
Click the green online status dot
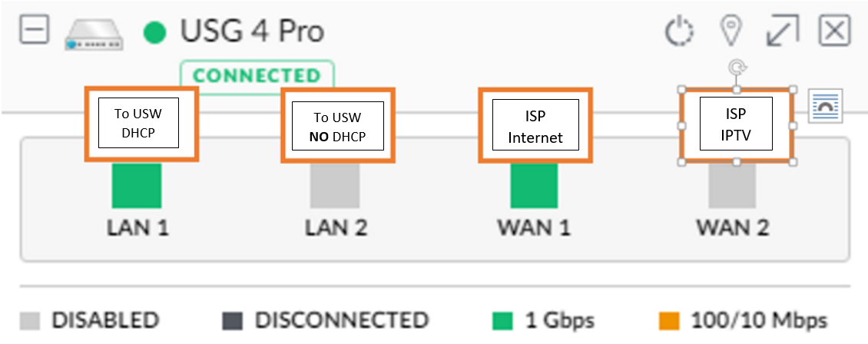click(154, 32)
